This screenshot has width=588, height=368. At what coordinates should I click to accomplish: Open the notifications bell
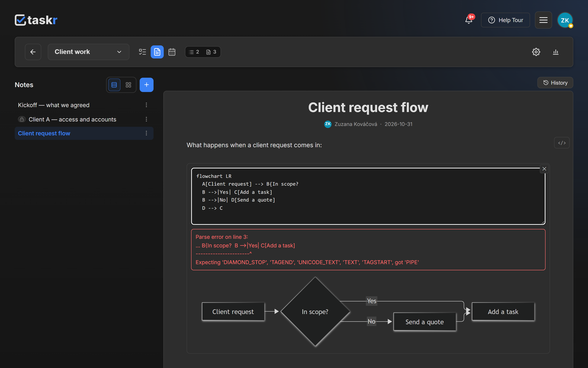[x=469, y=20]
